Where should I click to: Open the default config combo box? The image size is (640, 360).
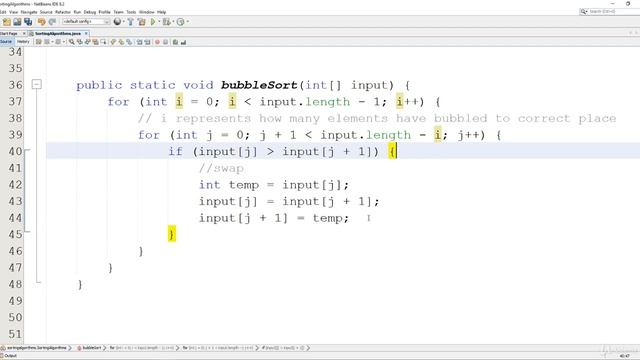pos(86,22)
